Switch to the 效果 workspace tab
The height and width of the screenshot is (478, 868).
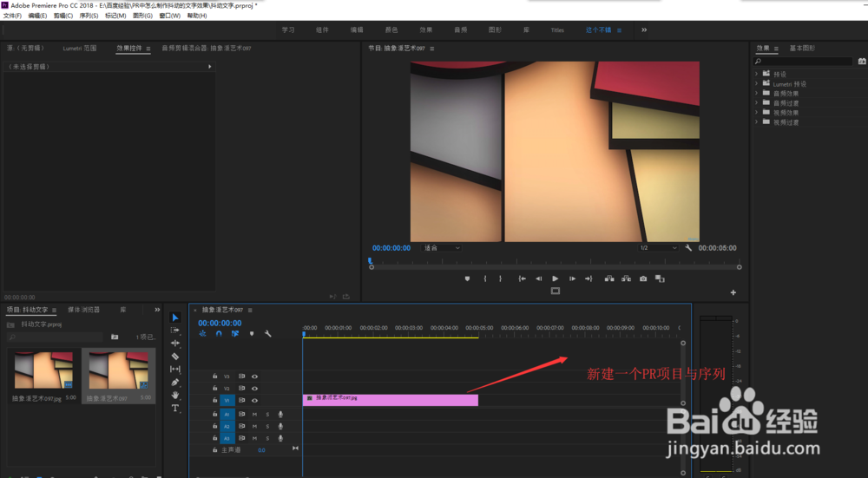(x=425, y=29)
